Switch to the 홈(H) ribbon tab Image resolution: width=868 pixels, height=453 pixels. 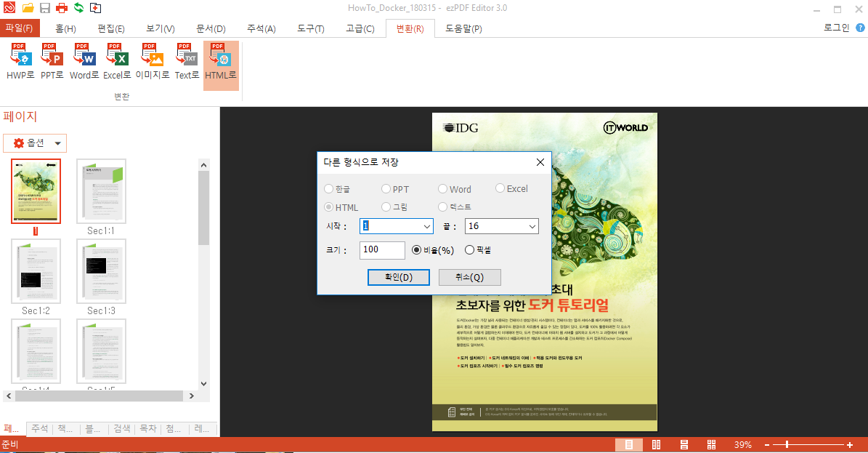point(65,28)
